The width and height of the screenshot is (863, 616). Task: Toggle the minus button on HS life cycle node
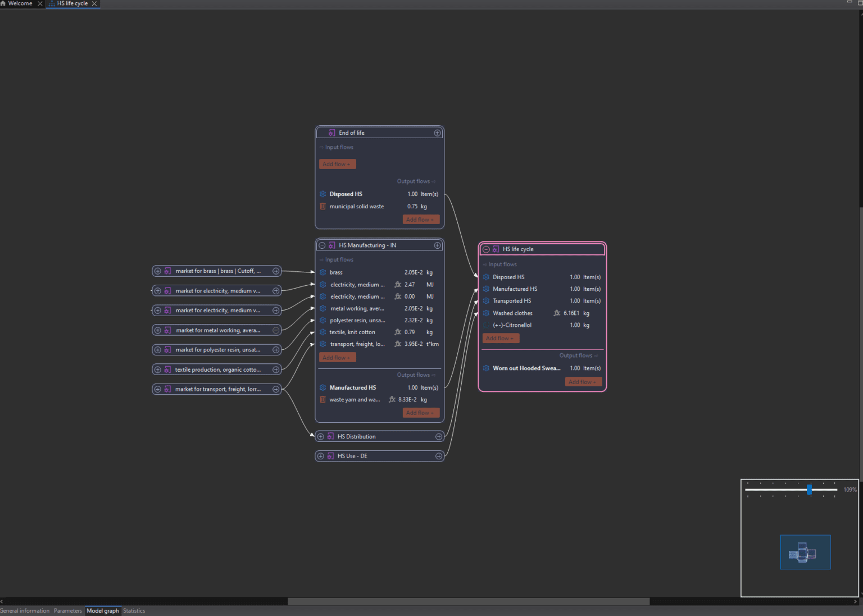486,249
